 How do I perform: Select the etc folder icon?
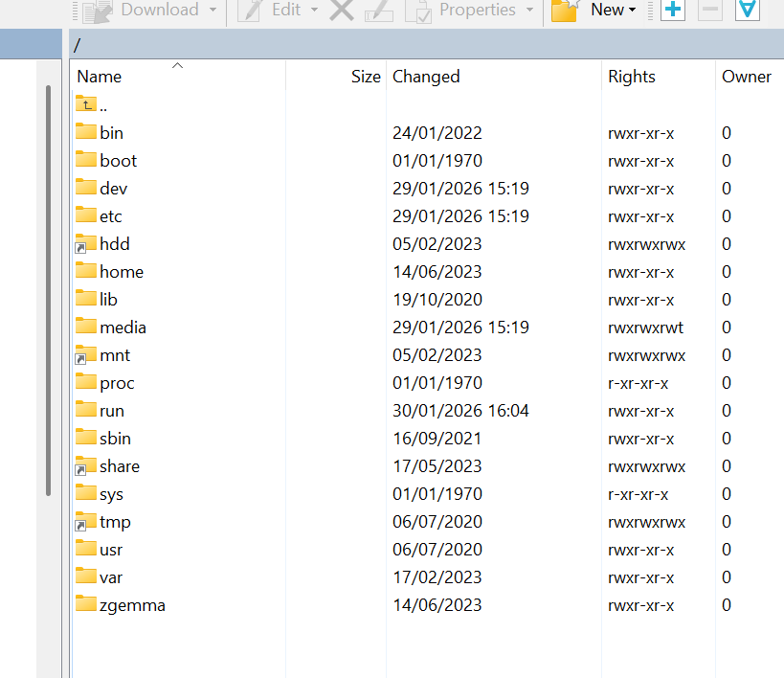coord(86,215)
